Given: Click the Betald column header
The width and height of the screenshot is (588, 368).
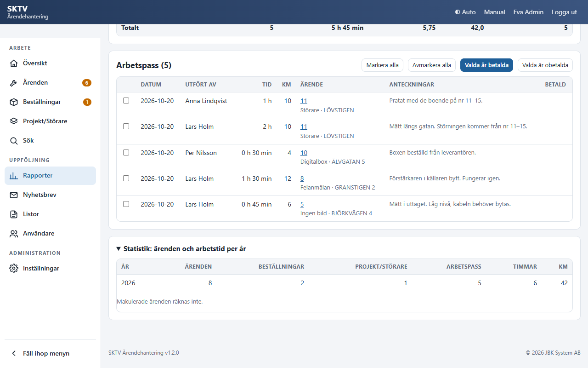Looking at the screenshot, I should click(555, 85).
